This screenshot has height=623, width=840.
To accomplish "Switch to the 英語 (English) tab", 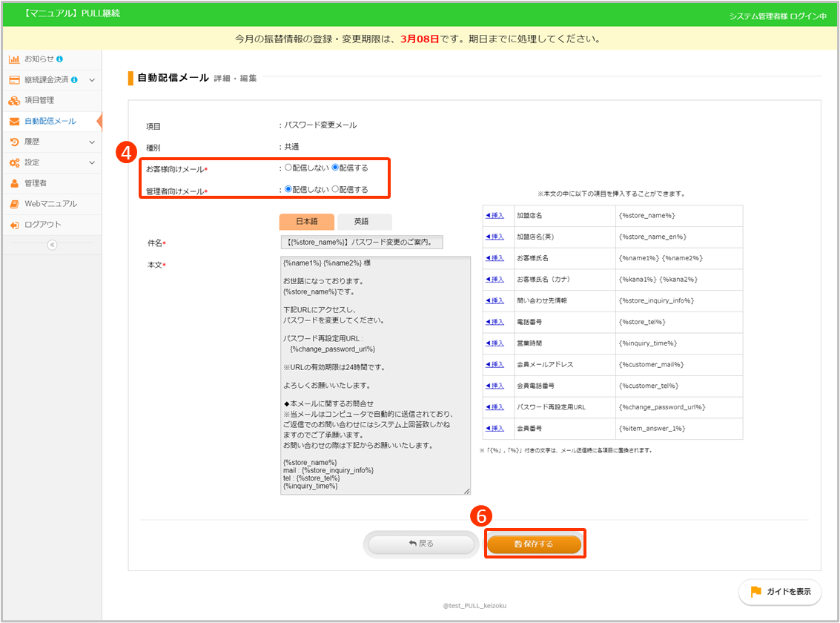I will click(363, 221).
